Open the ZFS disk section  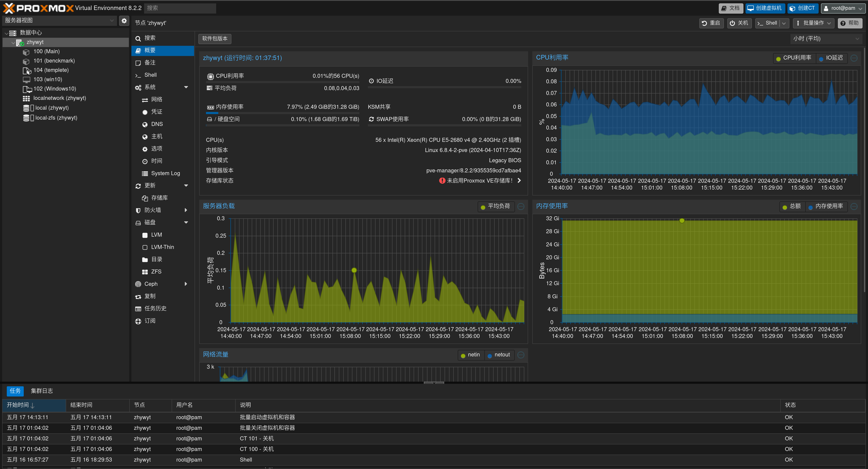click(156, 272)
